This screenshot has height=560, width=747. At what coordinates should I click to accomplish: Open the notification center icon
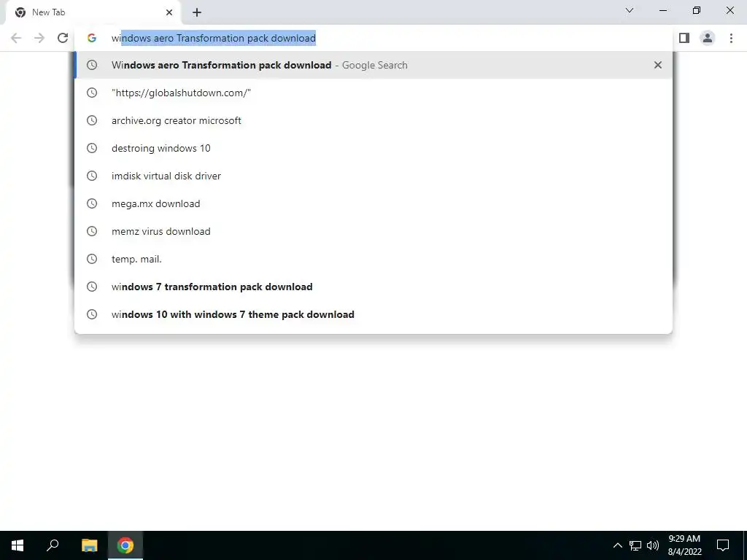[723, 545]
